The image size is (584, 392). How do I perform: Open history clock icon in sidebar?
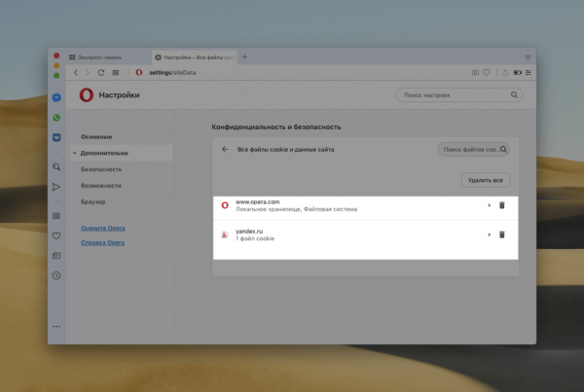coord(56,275)
